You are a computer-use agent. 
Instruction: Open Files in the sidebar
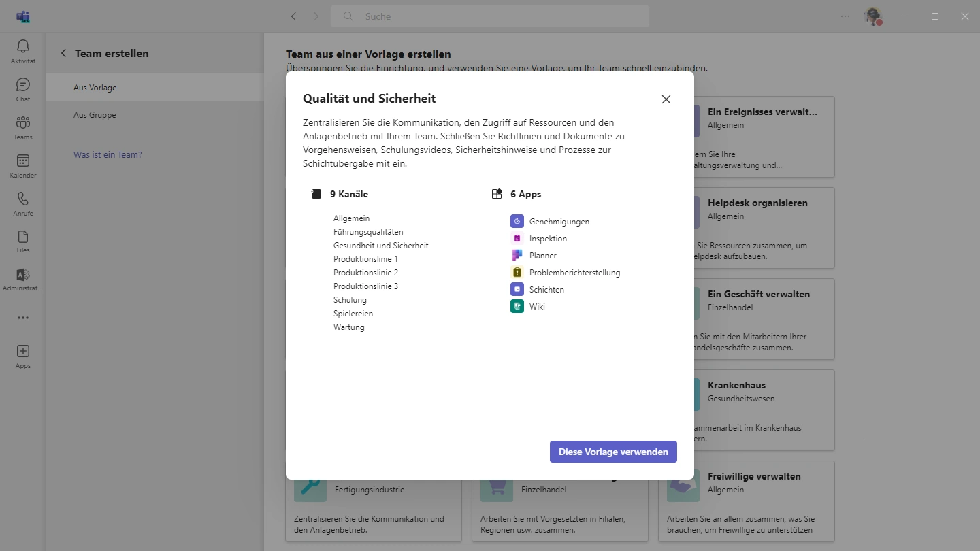[23, 241]
